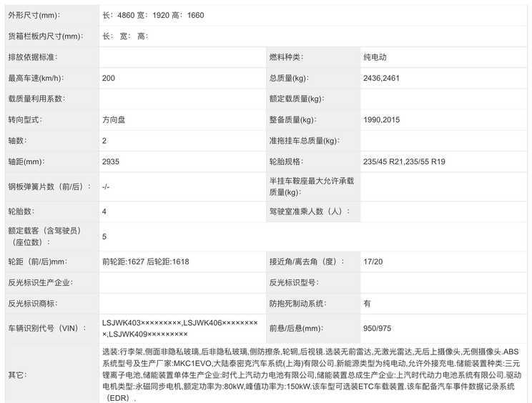The width and height of the screenshot is (532, 403).
Task: Select the 最高车速 value 200
Action: pos(109,78)
